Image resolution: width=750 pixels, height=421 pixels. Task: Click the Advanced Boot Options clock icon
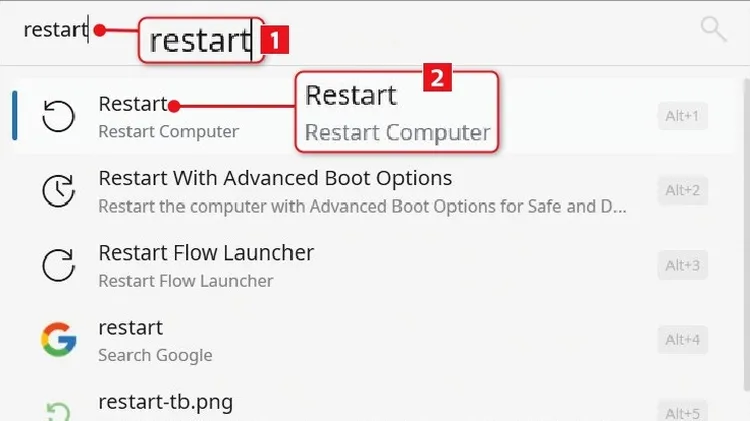(58, 191)
